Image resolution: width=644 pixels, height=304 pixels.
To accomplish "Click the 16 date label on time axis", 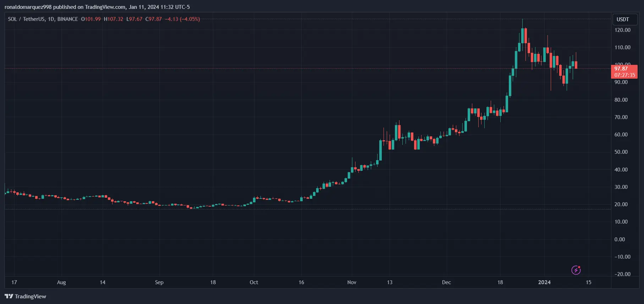I will click(x=301, y=282).
